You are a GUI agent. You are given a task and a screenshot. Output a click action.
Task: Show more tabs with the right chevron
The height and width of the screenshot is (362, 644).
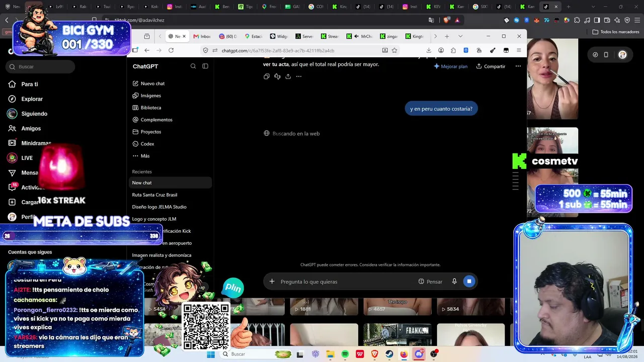coord(435,36)
